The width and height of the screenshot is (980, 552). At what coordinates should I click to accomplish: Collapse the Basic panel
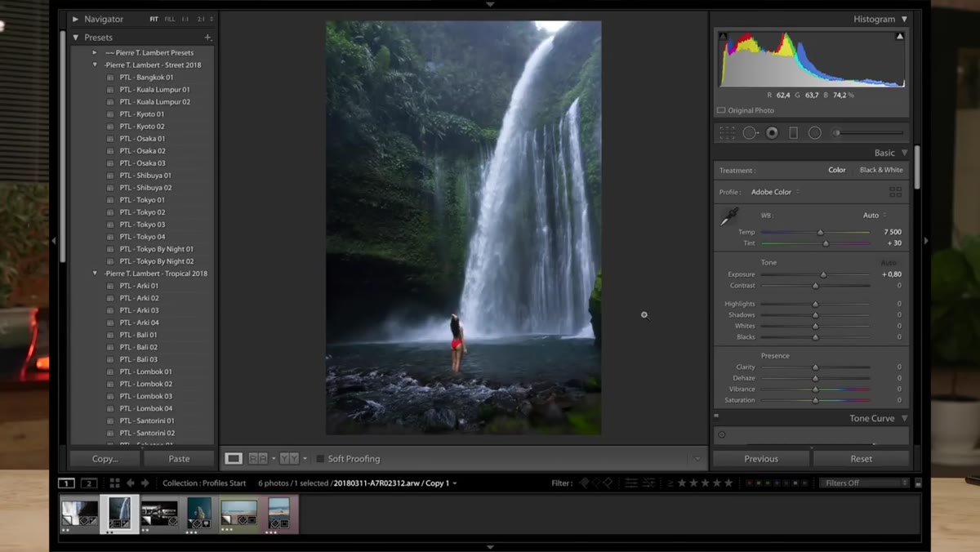[x=904, y=153]
